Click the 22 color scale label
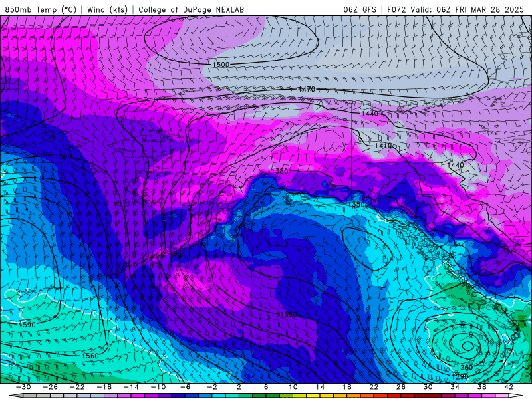This screenshot has width=532, height=399. (374, 387)
